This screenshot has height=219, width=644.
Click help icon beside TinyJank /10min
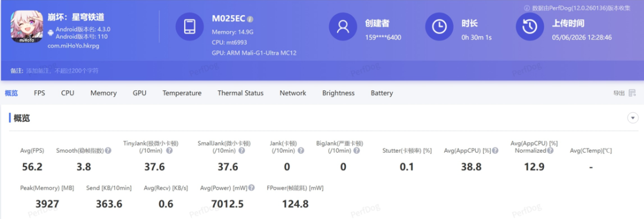(x=169, y=151)
